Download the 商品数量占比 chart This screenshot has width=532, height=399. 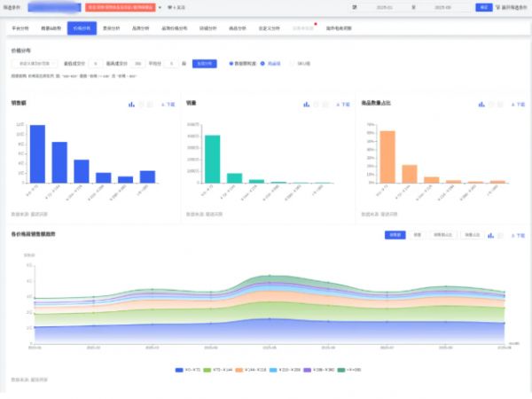click(518, 104)
